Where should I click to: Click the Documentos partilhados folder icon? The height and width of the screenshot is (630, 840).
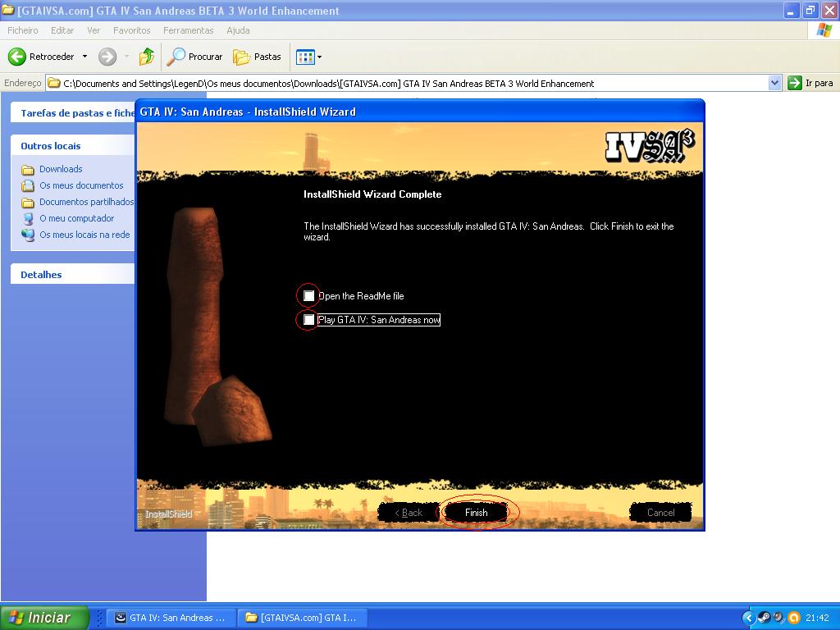(x=28, y=203)
